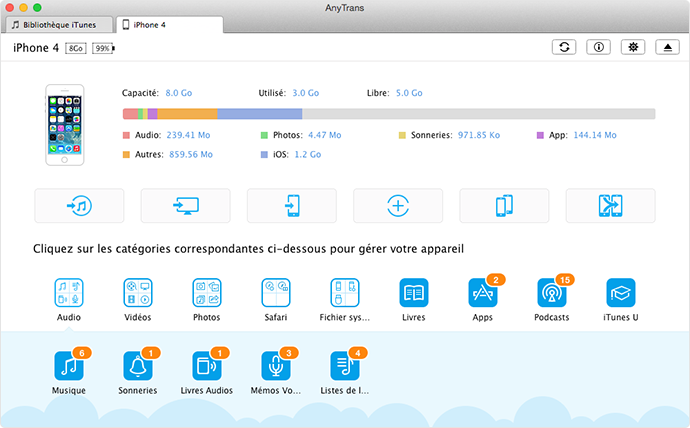Screen dimensions: 690x428
Task: Click the transfer content to computer icon
Action: [x=185, y=206]
